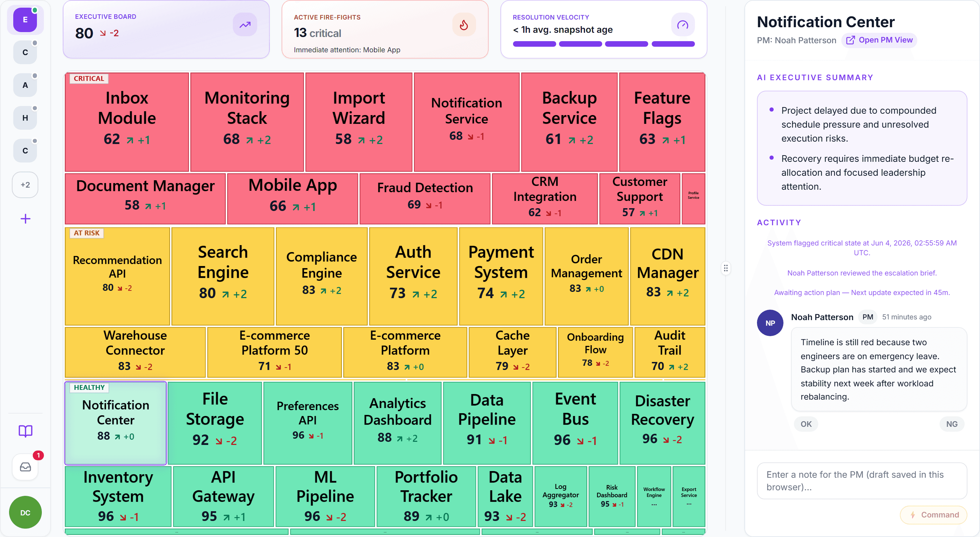The width and height of the screenshot is (980, 537).
Task: Mark the comment as NG
Action: tap(951, 424)
